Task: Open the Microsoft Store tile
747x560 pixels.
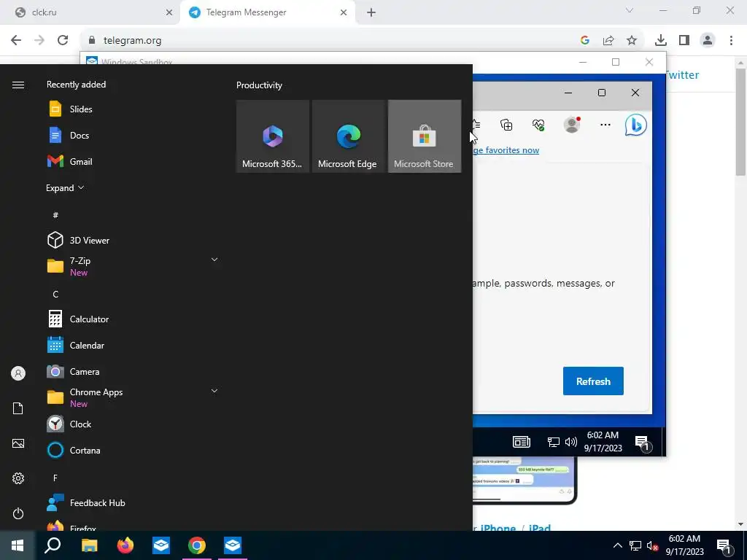Action: tap(425, 136)
